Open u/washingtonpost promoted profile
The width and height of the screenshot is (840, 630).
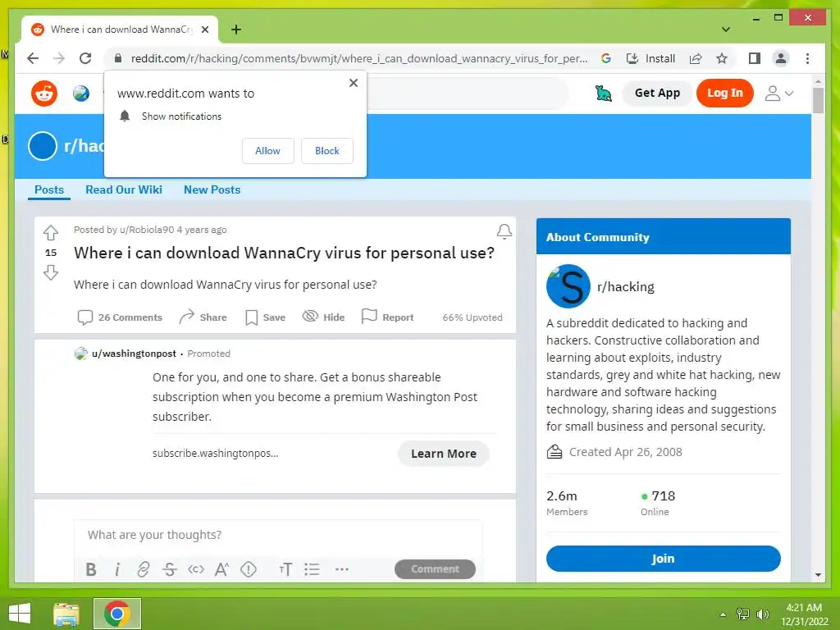coord(134,354)
